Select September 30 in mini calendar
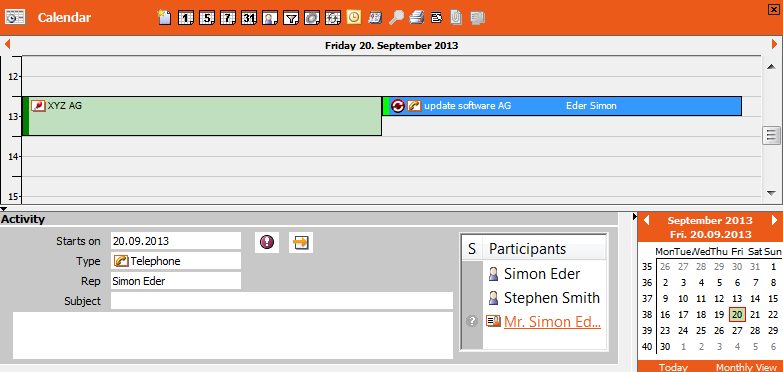Screen dimensions: 783x372 pyautogui.click(x=665, y=347)
